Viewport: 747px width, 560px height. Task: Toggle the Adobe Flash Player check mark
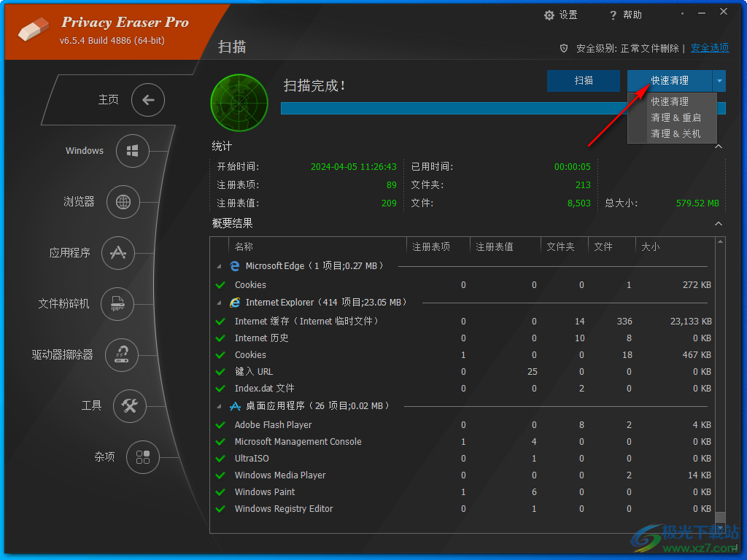coord(220,424)
